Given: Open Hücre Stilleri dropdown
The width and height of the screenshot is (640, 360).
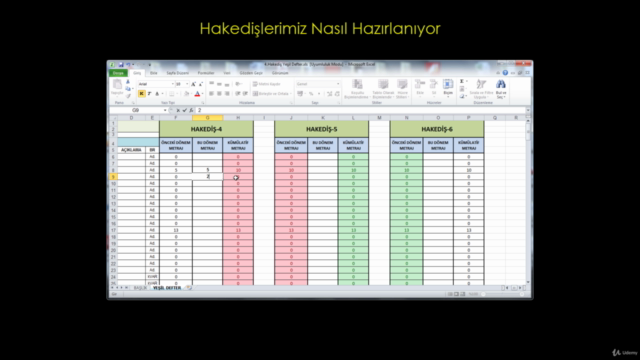Looking at the screenshot, I should tap(402, 89).
